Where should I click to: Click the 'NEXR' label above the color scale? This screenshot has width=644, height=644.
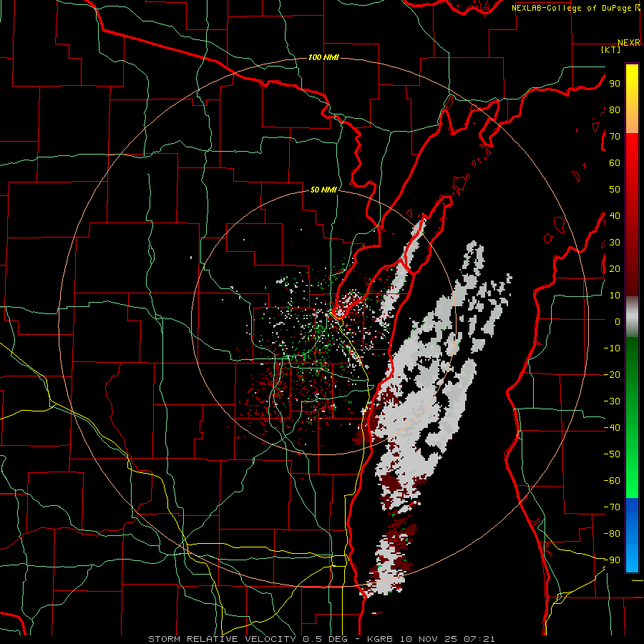(x=629, y=43)
